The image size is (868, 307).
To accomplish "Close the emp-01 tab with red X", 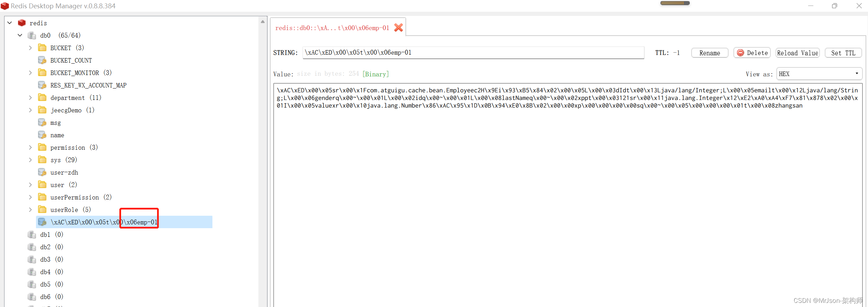I will click(399, 28).
